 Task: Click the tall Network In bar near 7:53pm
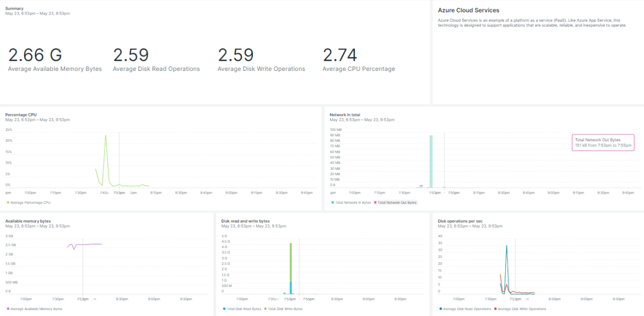click(431, 161)
